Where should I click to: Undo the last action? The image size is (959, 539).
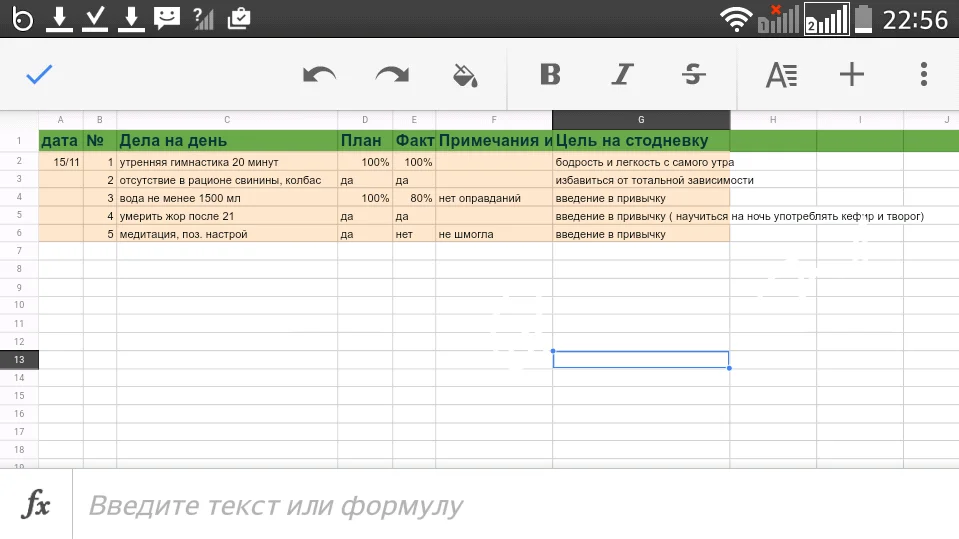(x=319, y=75)
